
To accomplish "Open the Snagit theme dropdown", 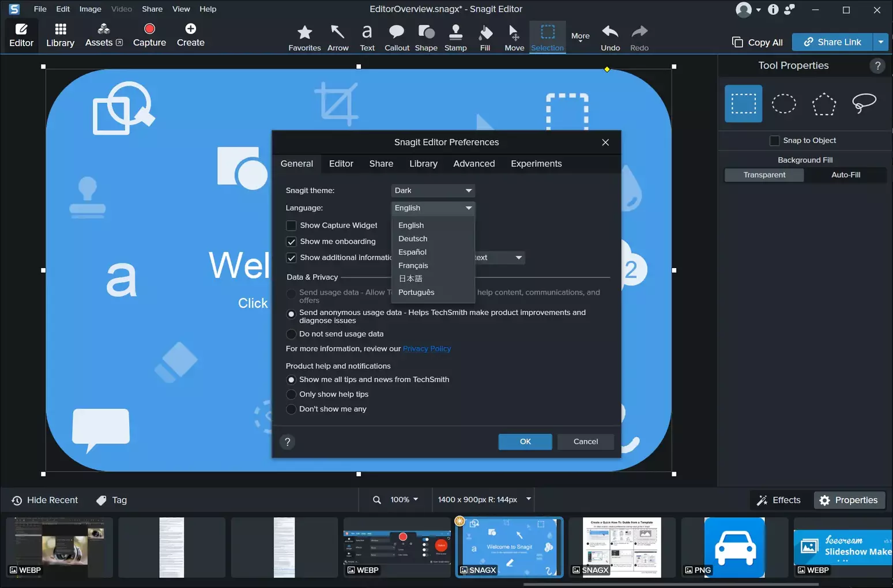I will click(433, 191).
